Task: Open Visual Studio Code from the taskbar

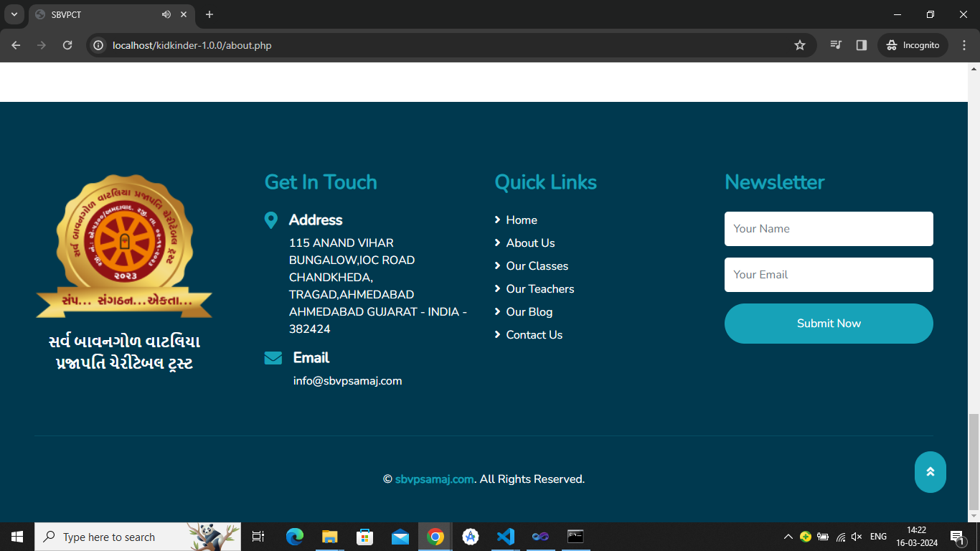Action: (x=506, y=537)
